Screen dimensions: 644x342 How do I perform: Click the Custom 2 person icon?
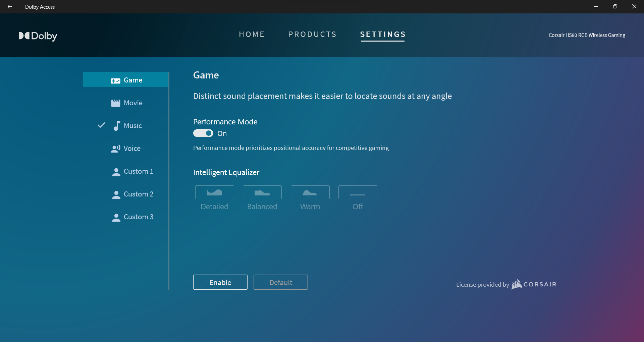(x=116, y=194)
